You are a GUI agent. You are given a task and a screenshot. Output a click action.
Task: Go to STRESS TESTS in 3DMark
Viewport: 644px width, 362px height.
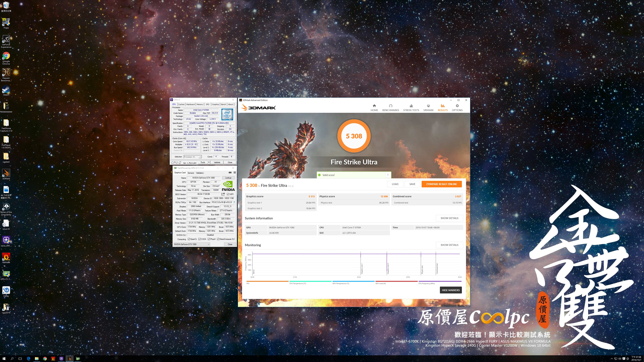tap(411, 108)
